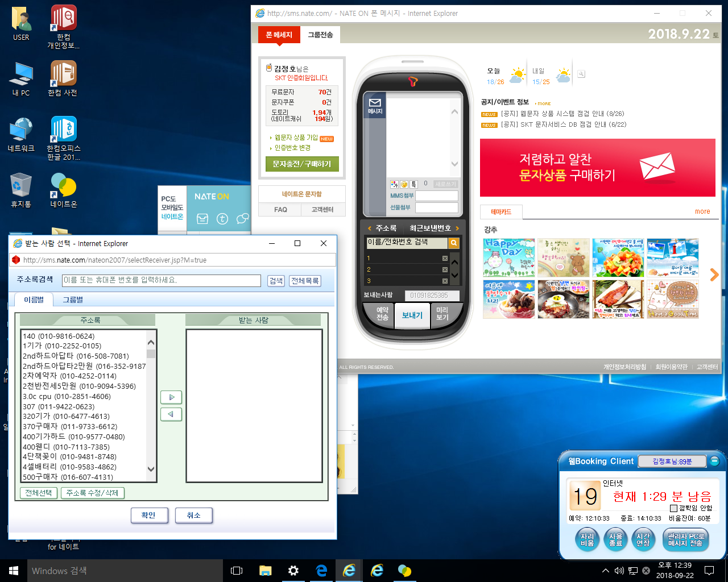Open 한컴오피스 한글 desktop icon
Image resolution: width=728 pixels, height=582 pixels.
click(63, 138)
